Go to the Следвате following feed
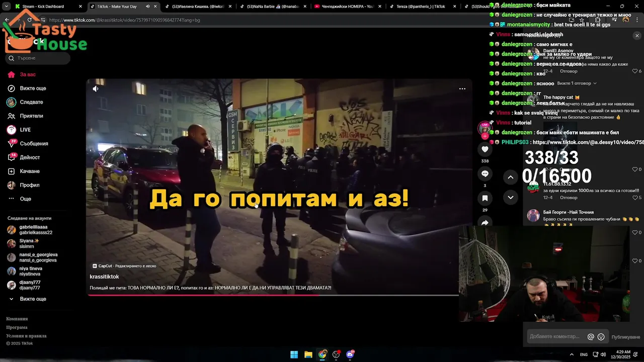This screenshot has height=362, width=644. click(31, 102)
